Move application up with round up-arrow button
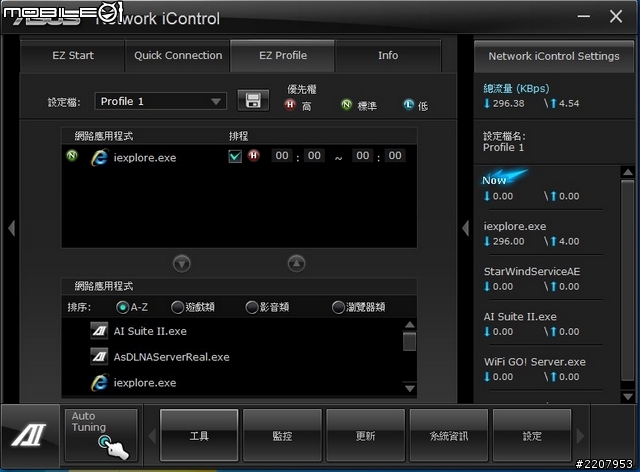 [296, 263]
